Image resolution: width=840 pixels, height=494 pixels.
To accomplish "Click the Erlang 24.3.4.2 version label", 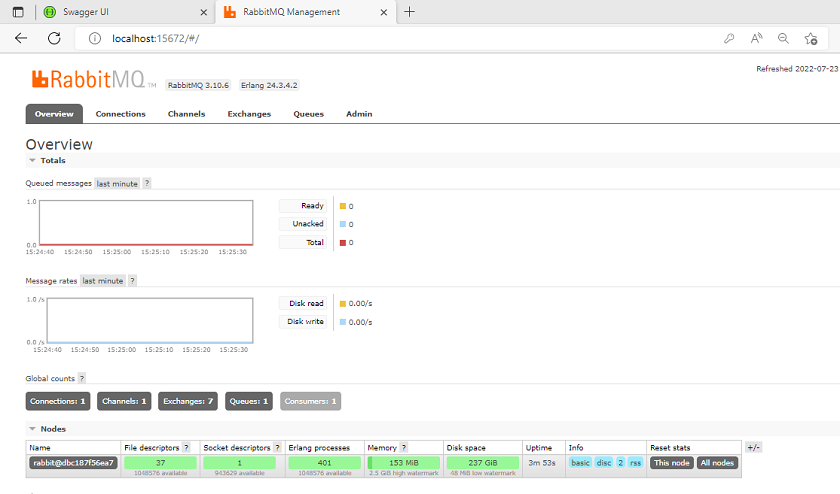I will (269, 85).
